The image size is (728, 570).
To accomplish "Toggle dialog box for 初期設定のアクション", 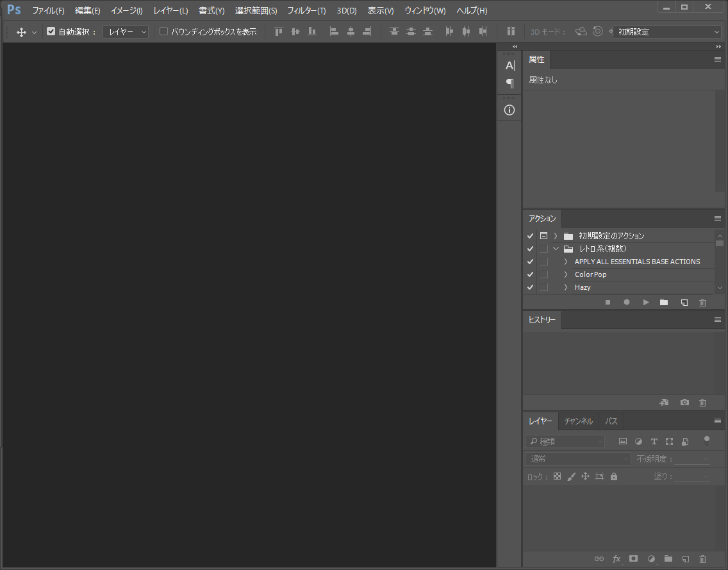I will pyautogui.click(x=543, y=236).
